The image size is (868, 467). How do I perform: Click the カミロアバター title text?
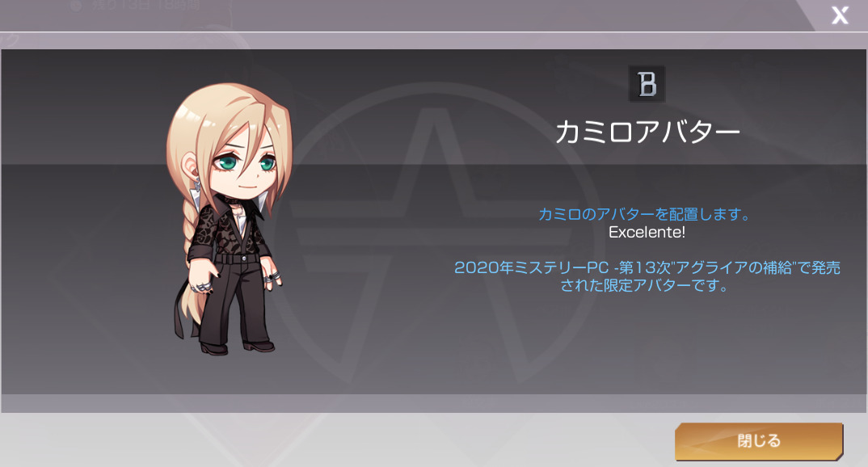(x=647, y=132)
